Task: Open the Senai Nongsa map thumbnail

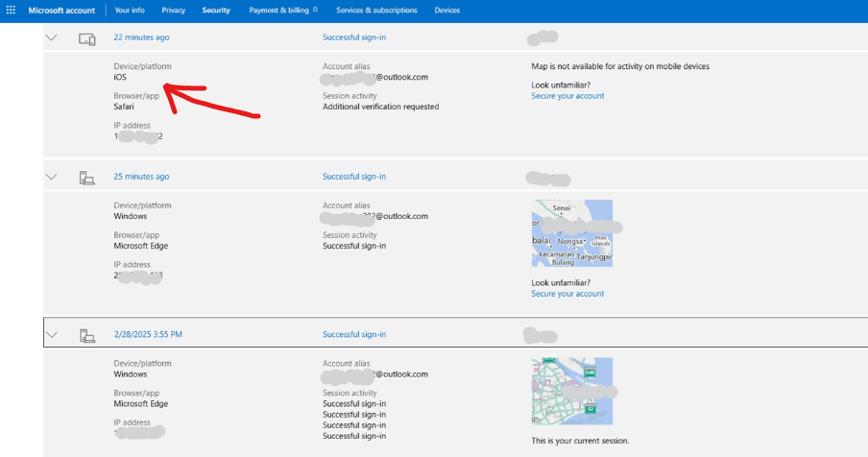Action: [x=572, y=233]
